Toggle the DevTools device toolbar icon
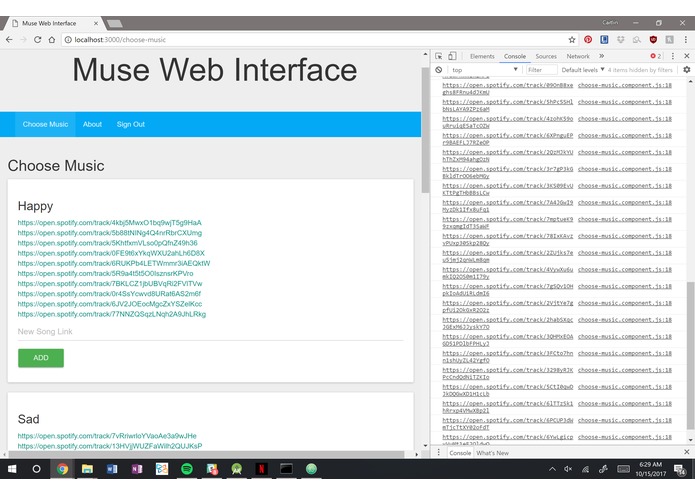695x494 pixels. coord(452,56)
